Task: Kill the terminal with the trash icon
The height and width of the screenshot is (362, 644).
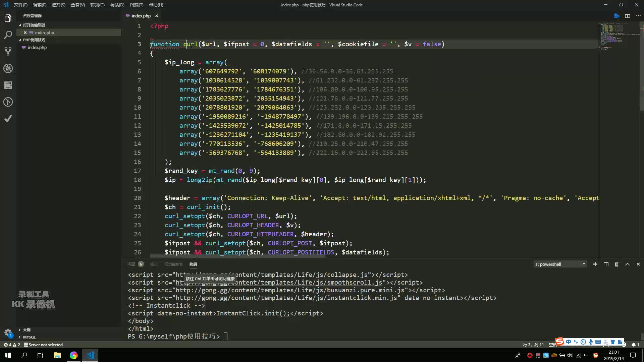Action: [x=616, y=264]
